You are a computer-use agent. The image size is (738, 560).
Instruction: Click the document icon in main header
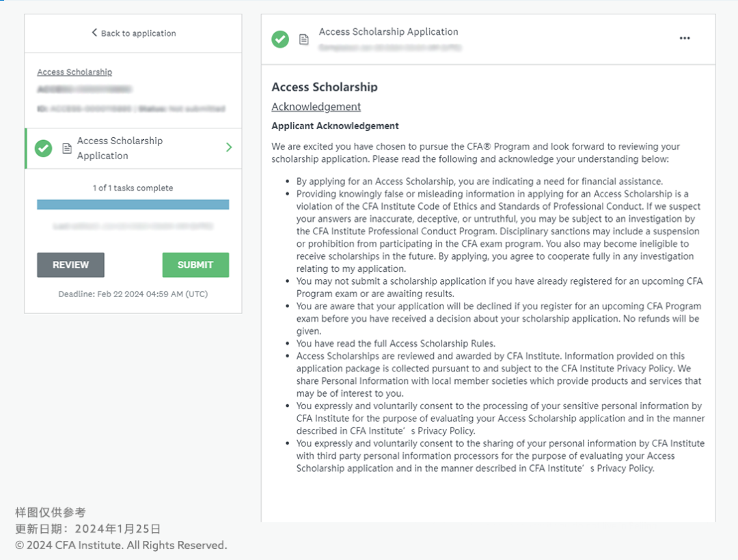[x=304, y=40]
